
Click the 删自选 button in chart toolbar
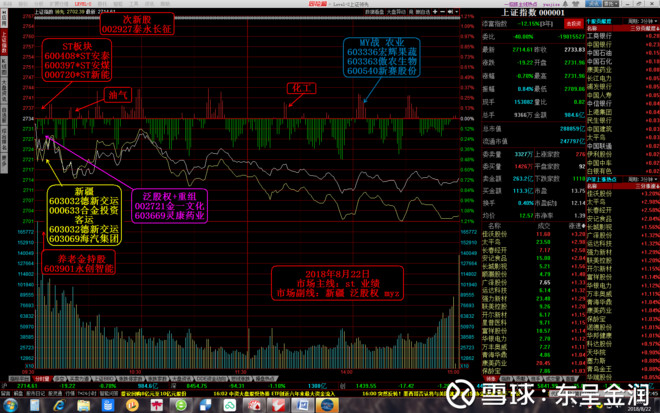pyautogui.click(x=422, y=12)
